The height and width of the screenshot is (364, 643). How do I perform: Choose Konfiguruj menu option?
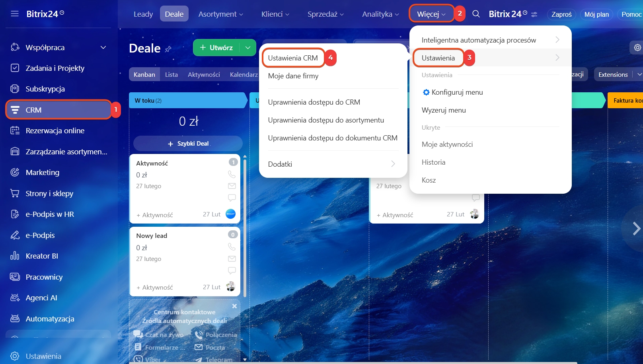tap(457, 92)
